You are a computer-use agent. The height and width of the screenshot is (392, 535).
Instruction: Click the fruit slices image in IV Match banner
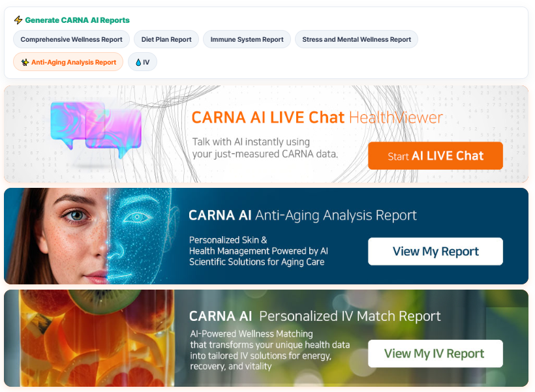(x=97, y=338)
